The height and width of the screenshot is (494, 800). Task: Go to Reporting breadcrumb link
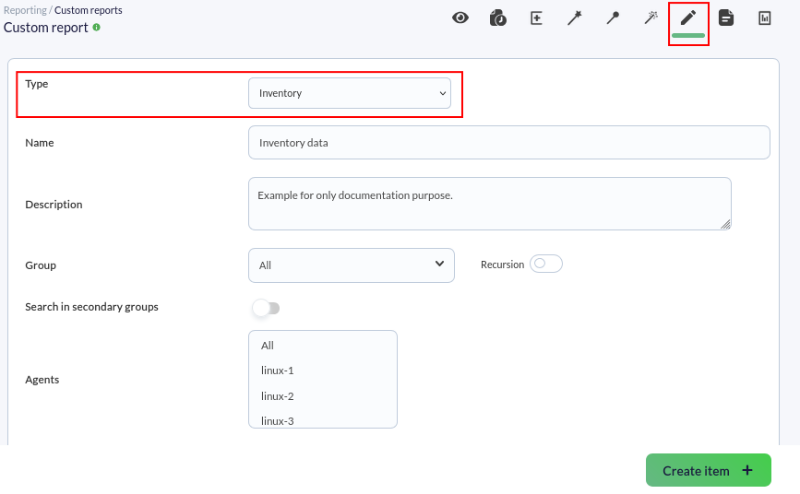point(25,10)
